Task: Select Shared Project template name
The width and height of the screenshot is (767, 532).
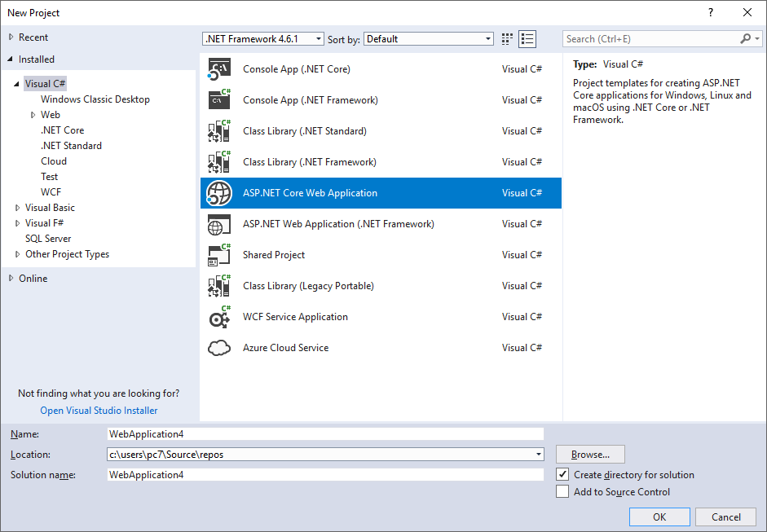Action: pyautogui.click(x=273, y=255)
